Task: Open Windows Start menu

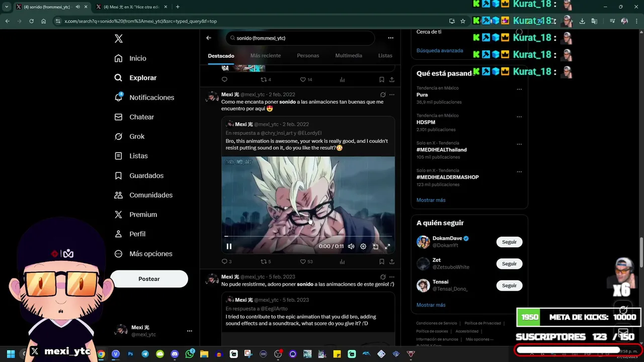Action: (x=11, y=354)
